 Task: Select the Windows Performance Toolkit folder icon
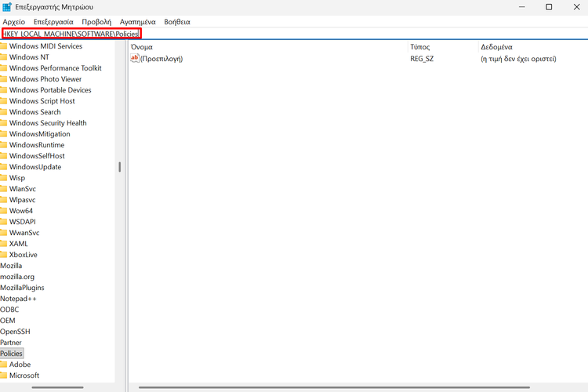(3, 68)
